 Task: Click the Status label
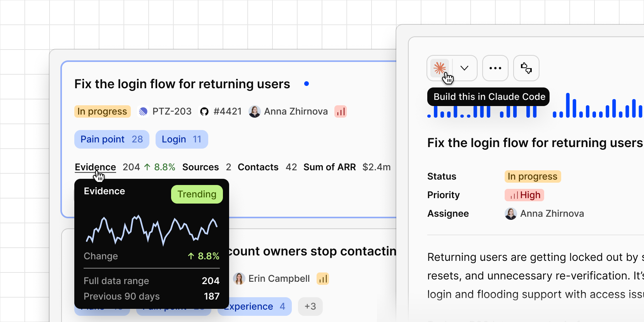pos(442,176)
